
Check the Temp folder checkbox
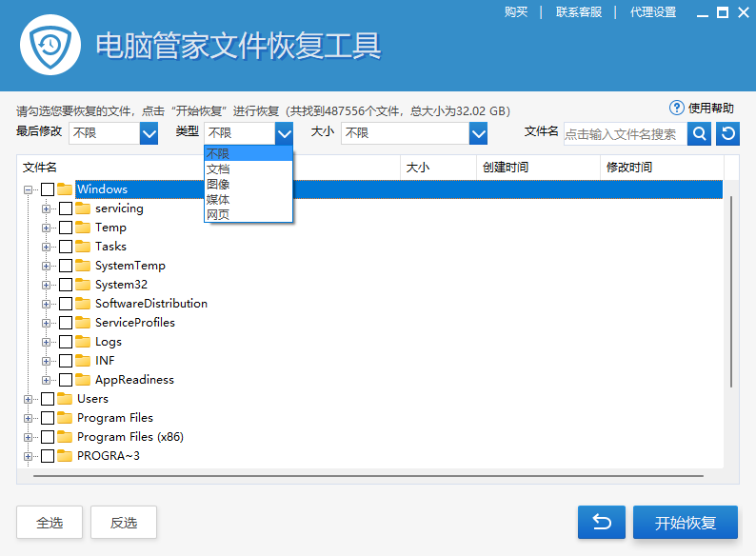(x=66, y=228)
